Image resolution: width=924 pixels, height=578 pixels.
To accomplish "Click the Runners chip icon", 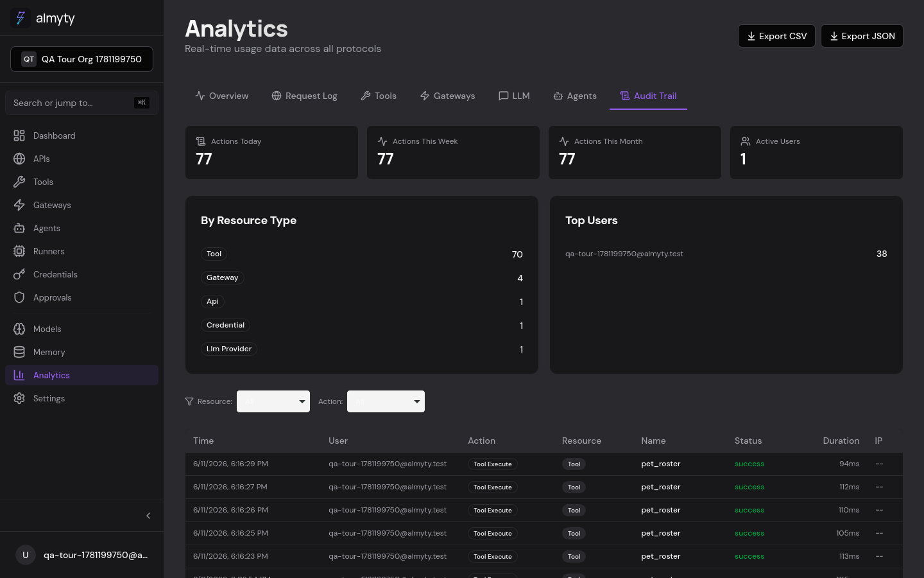I will click(19, 251).
